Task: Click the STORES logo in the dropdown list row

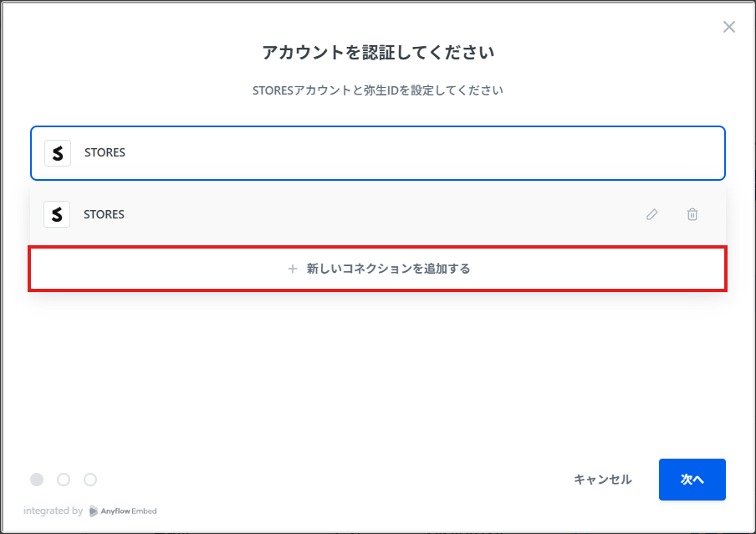Action: (57, 214)
